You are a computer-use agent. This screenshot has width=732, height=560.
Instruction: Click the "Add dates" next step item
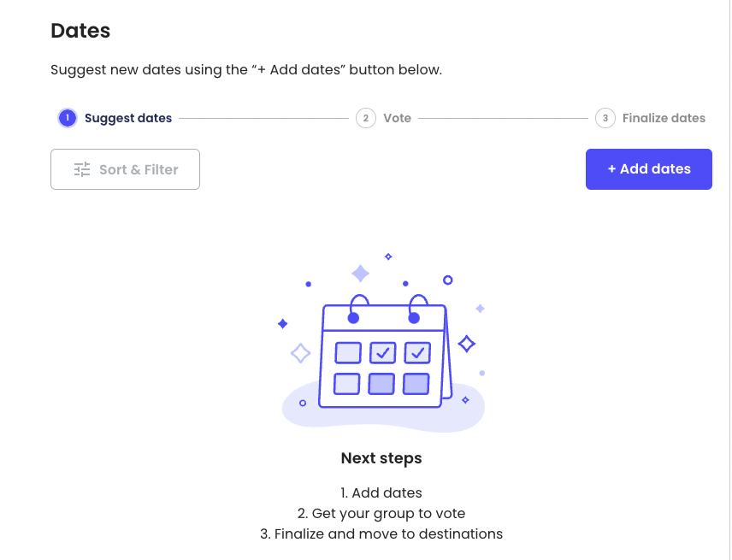[381, 492]
